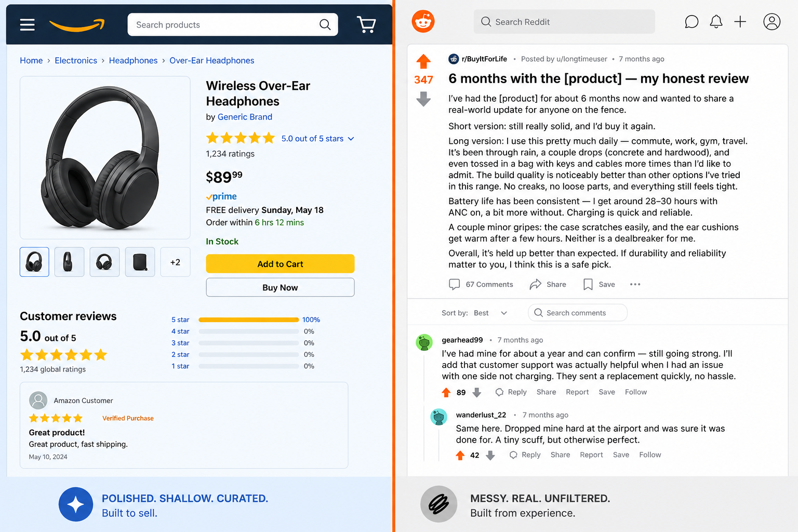Go to Headphones breadcrumb
This screenshot has width=798, height=532.
(x=133, y=60)
